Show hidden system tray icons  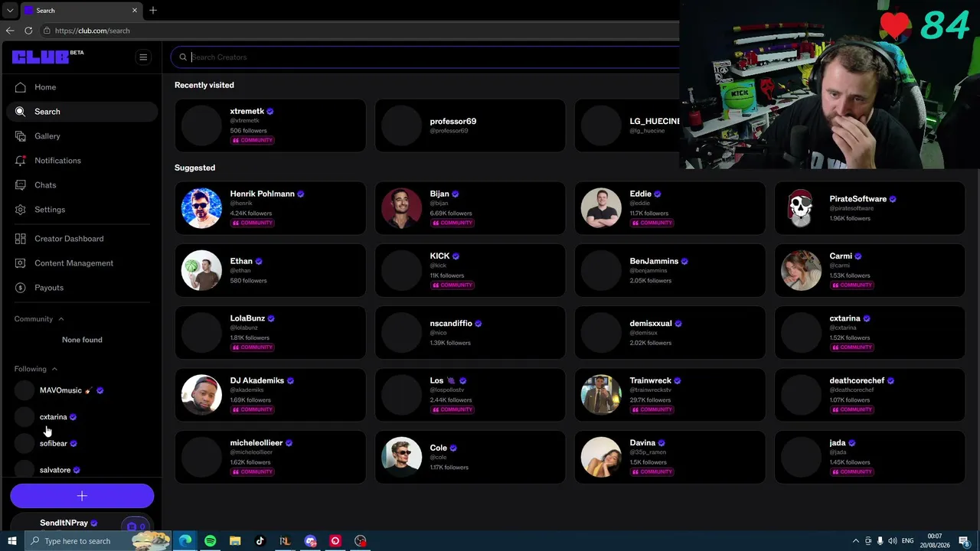(856, 541)
